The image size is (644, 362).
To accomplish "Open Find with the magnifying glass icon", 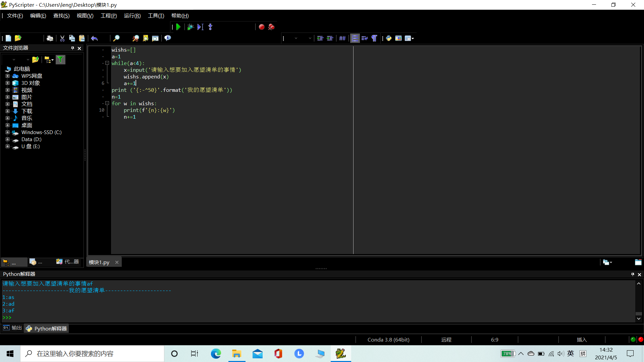I will (116, 39).
